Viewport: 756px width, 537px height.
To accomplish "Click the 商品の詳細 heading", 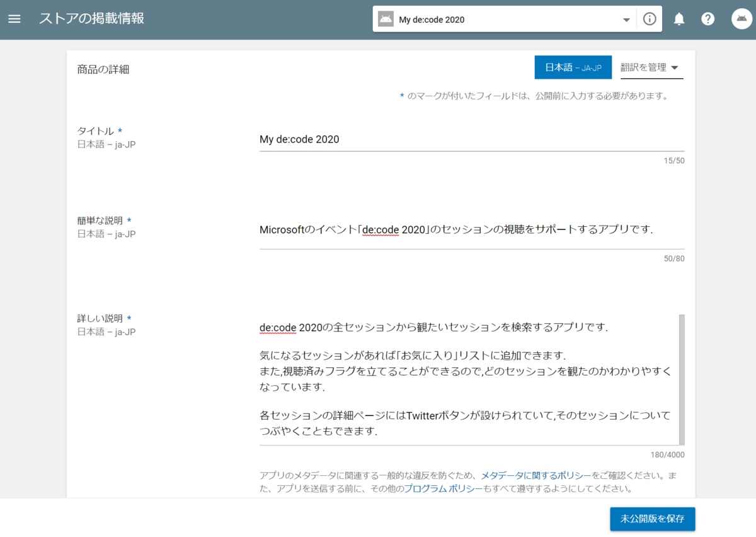I will coord(103,69).
